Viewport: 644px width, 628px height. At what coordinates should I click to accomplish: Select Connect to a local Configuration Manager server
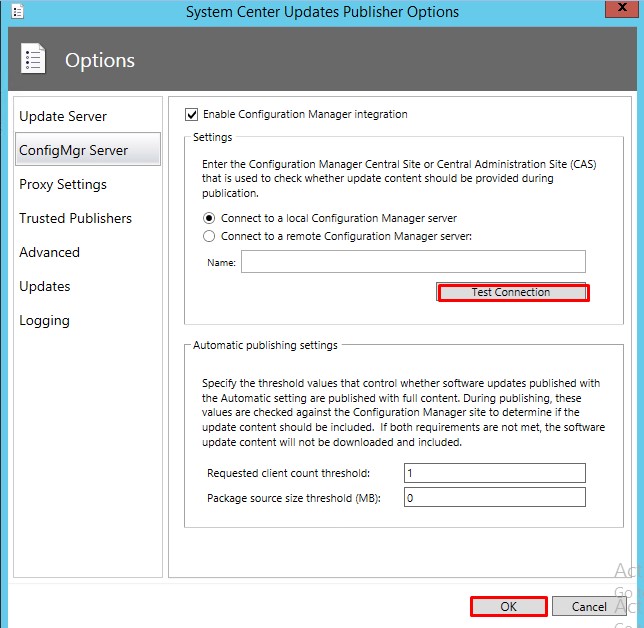point(209,218)
